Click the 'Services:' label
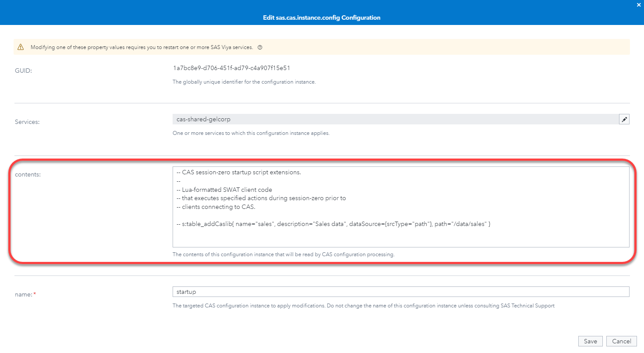This screenshot has height=353, width=644. tap(27, 122)
